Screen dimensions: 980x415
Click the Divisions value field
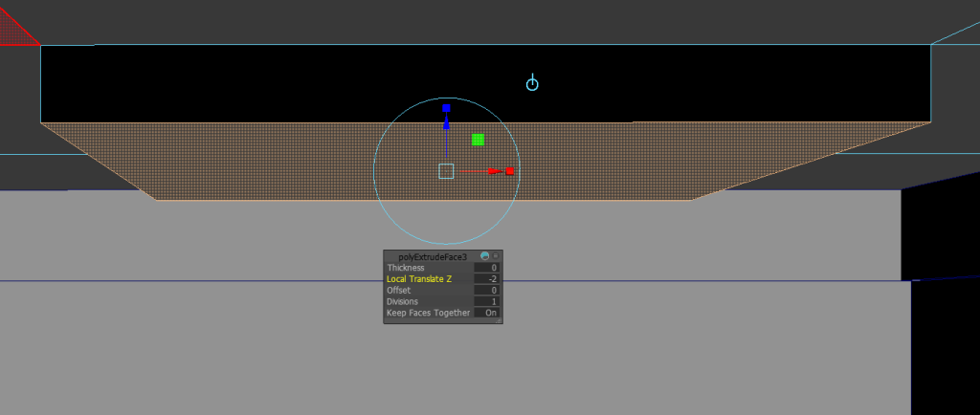coord(487,301)
